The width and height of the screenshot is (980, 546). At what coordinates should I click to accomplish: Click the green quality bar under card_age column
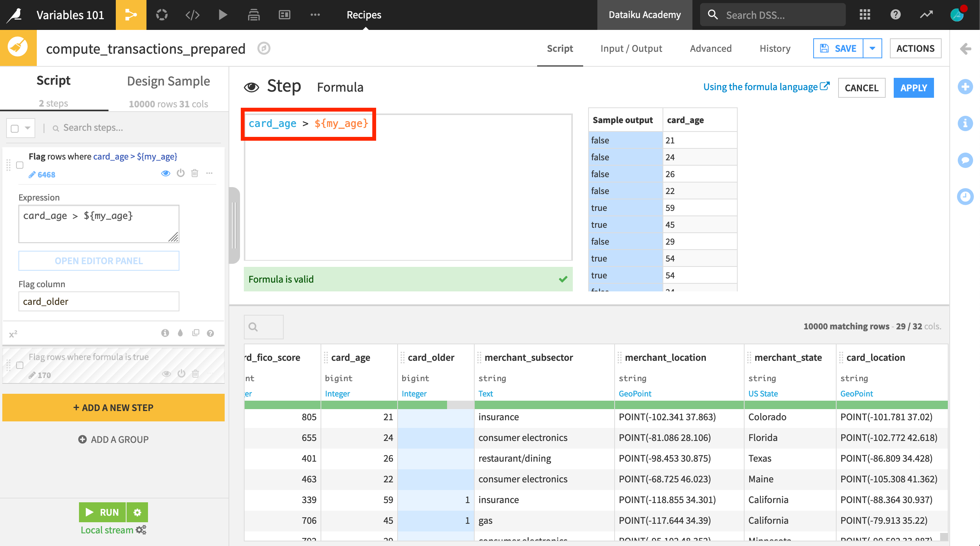(x=358, y=405)
